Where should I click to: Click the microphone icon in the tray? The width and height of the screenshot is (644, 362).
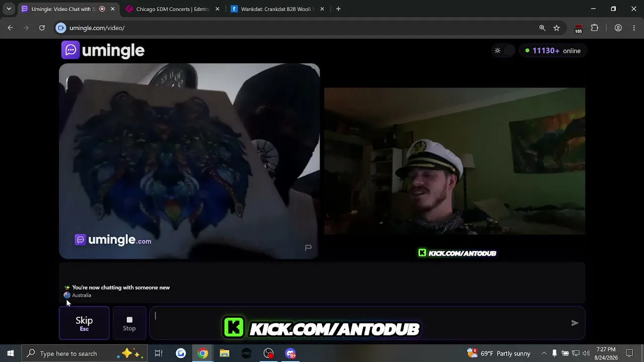point(554,353)
